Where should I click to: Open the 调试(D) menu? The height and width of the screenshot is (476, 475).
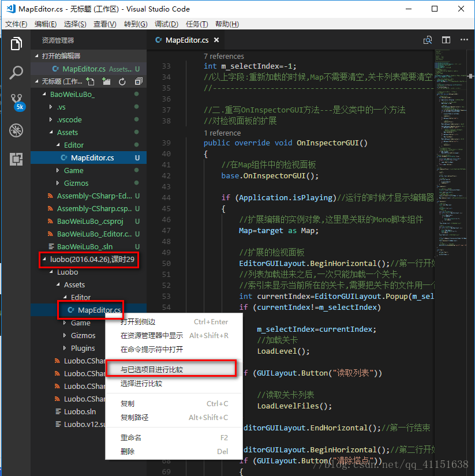[x=166, y=24]
